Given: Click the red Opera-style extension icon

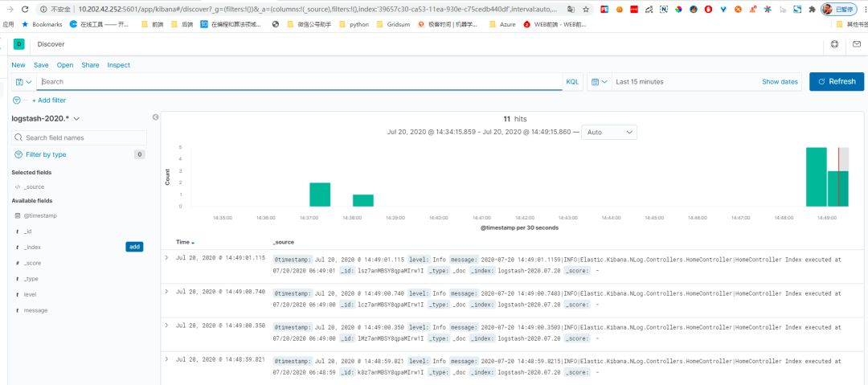Looking at the screenshot, I should tap(709, 10).
